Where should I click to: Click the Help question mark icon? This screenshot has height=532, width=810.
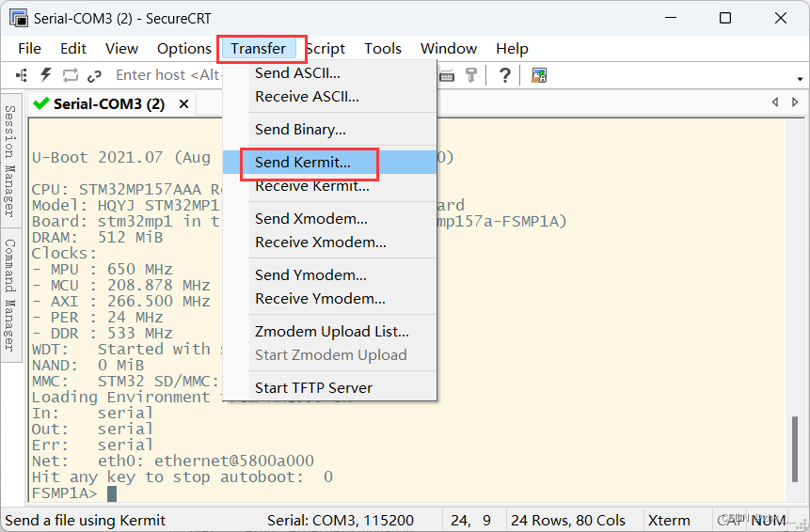tap(504, 75)
